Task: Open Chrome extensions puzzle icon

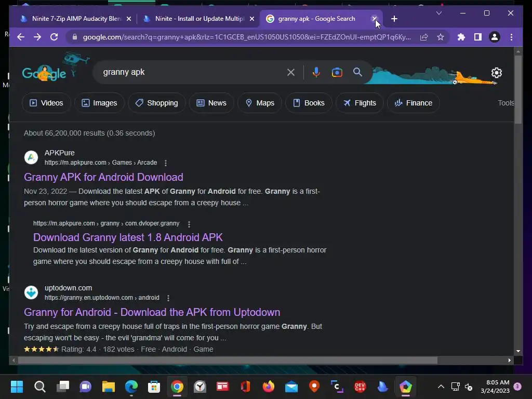Action: (x=461, y=37)
